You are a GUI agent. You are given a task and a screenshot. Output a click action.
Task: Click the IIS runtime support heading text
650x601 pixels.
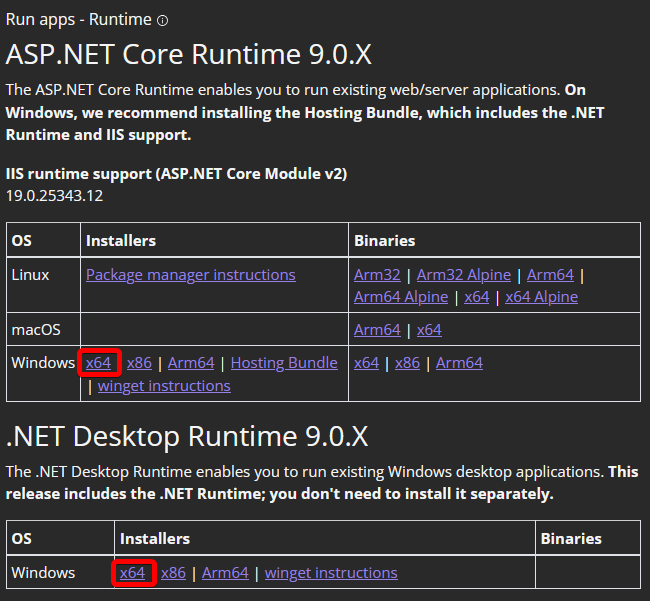pyautogui.click(x=177, y=174)
